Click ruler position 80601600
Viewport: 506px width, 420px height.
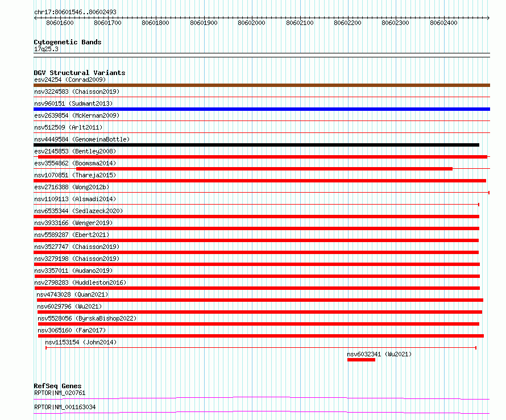click(x=60, y=23)
